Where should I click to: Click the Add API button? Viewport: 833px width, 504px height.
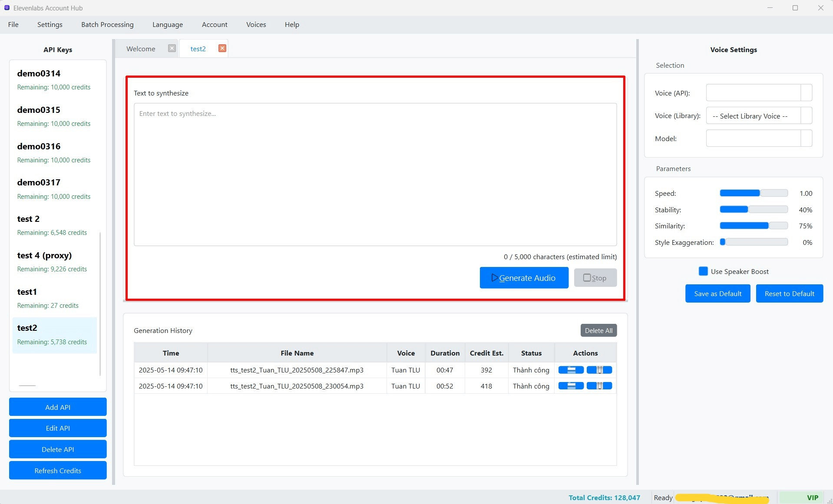click(58, 407)
